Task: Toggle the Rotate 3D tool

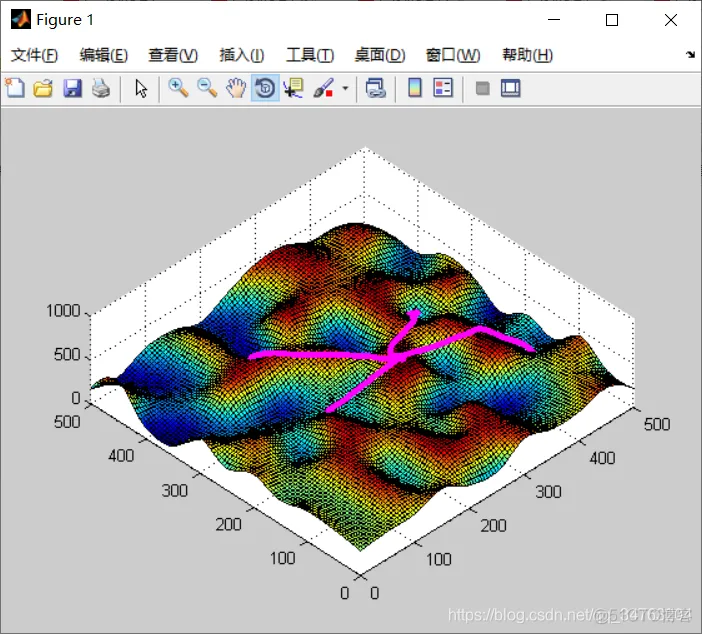Action: pyautogui.click(x=265, y=88)
